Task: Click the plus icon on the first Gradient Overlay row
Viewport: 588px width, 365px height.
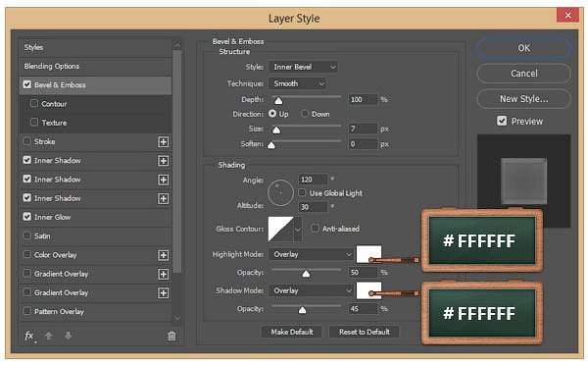Action: click(x=163, y=274)
